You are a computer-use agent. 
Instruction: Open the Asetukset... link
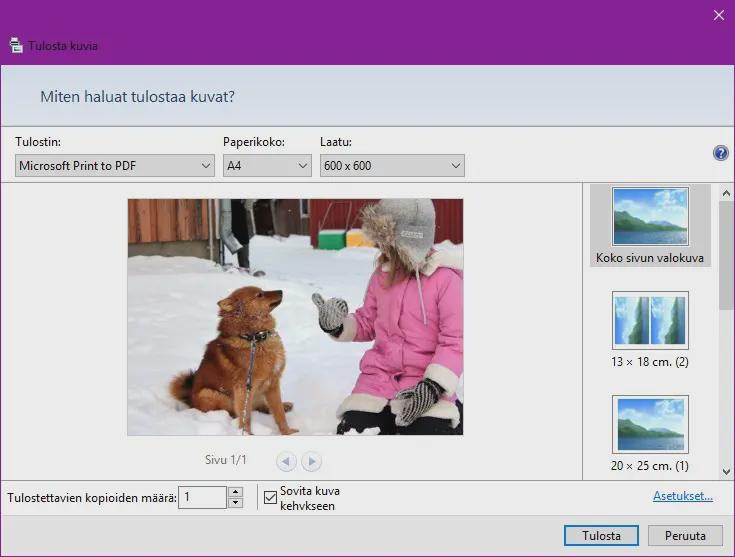[x=682, y=496]
